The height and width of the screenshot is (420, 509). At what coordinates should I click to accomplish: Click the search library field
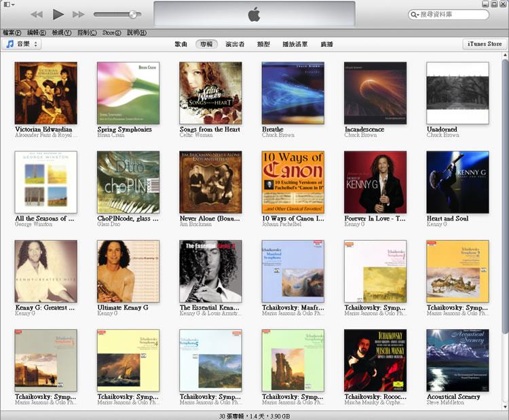coord(449,15)
